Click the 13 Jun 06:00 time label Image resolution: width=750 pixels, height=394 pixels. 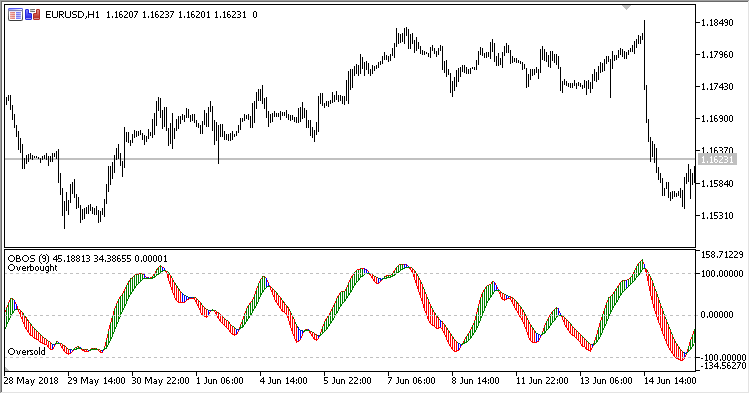coord(606,381)
